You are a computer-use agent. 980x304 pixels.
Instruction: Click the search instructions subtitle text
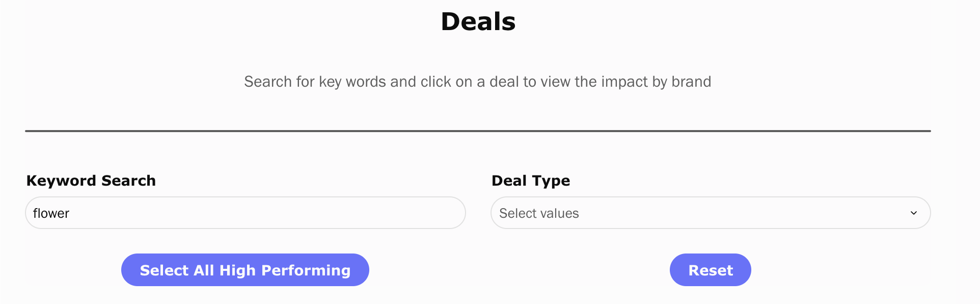tap(477, 82)
